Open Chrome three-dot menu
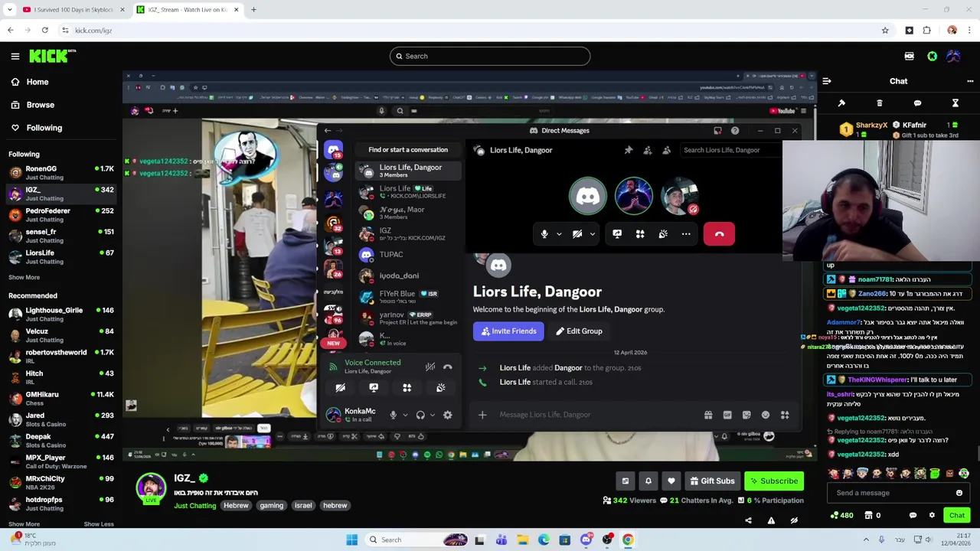Screen dimensions: 980x551 970,30
